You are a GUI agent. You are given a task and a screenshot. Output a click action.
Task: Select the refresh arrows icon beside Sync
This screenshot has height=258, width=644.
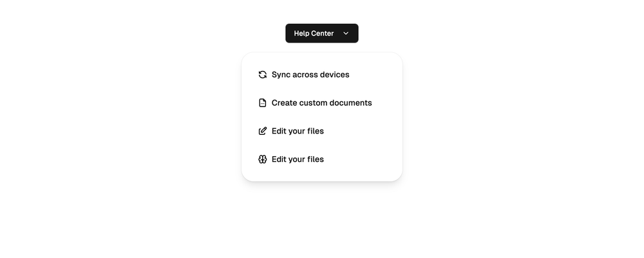[263, 74]
